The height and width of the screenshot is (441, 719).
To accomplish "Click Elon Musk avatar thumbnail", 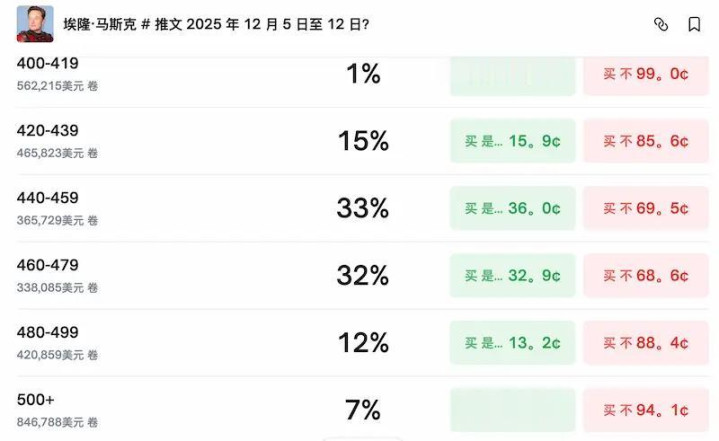I will tap(35, 24).
